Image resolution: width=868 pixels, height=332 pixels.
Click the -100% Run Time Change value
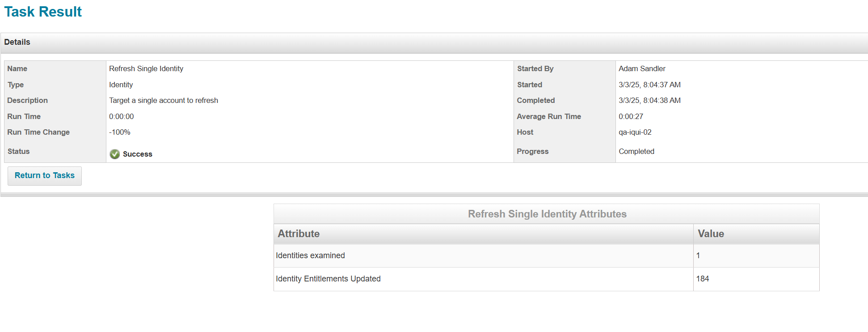120,132
